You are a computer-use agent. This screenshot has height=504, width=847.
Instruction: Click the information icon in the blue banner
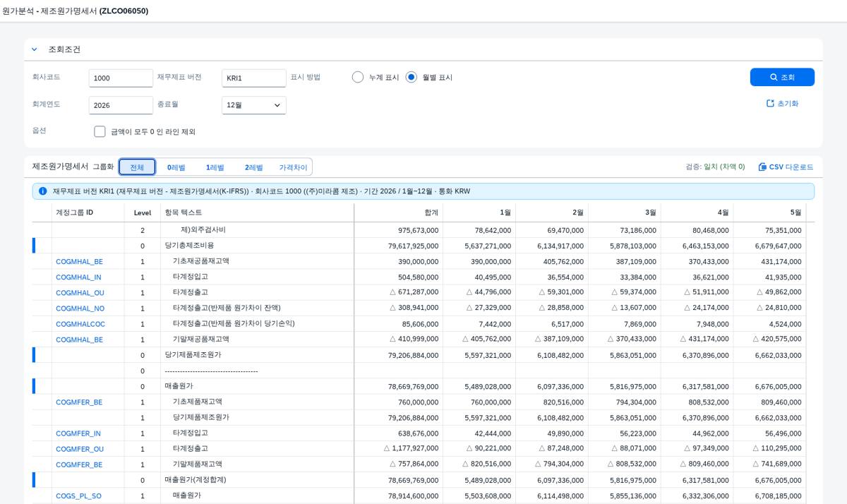43,191
